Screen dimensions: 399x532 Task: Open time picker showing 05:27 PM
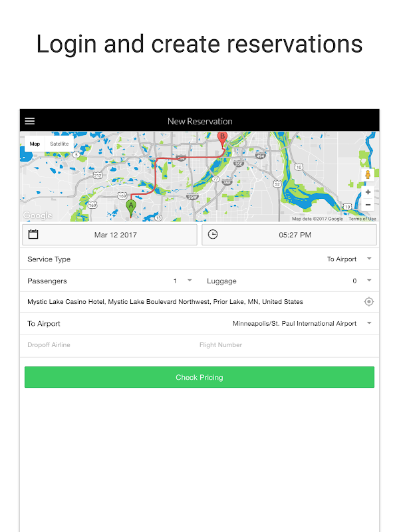coord(289,235)
